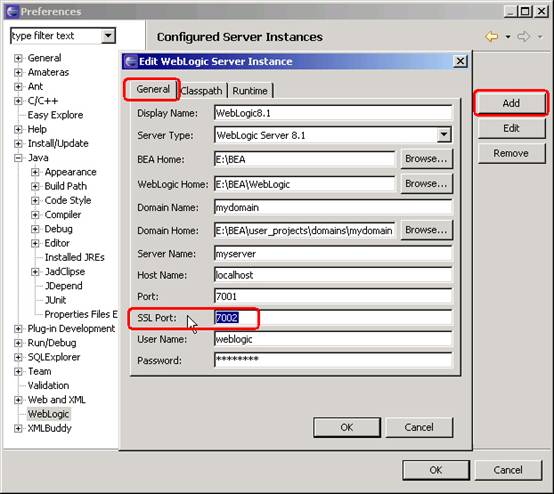Viewport: 554px width, 494px height.
Task: Expand the JadClipse node
Action: 35,272
